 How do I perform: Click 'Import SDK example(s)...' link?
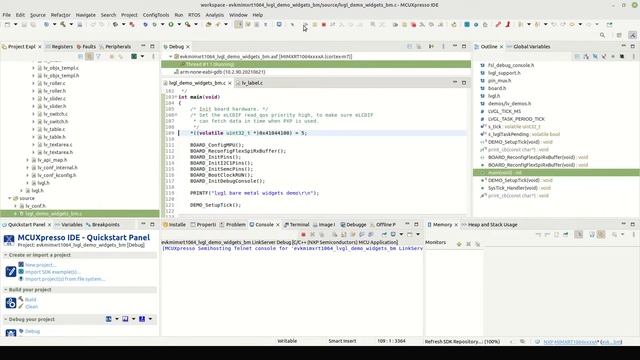(x=53, y=272)
